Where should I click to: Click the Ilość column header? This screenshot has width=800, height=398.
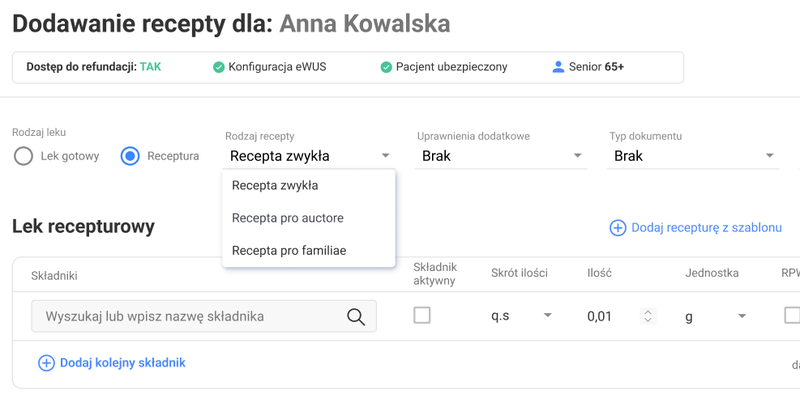[x=599, y=273]
